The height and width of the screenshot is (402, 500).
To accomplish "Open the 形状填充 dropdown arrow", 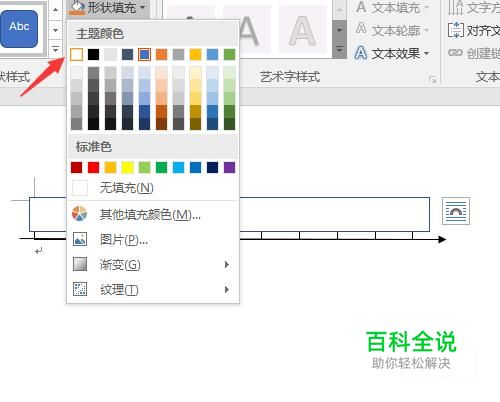I will [x=143, y=7].
